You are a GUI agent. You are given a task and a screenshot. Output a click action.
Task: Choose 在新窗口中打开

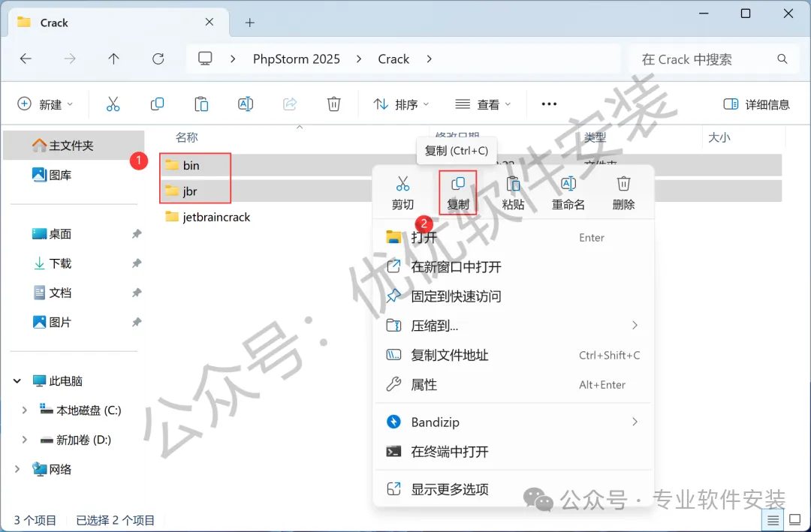coord(513,267)
